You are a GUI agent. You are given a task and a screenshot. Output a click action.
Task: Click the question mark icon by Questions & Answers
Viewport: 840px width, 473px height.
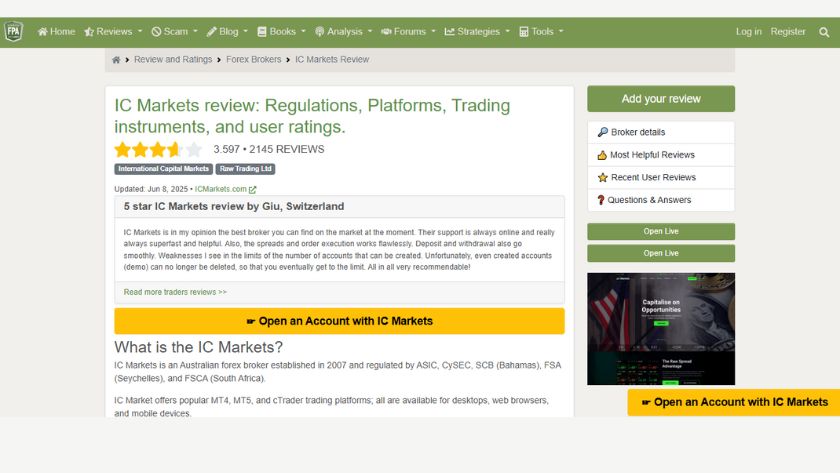point(601,200)
